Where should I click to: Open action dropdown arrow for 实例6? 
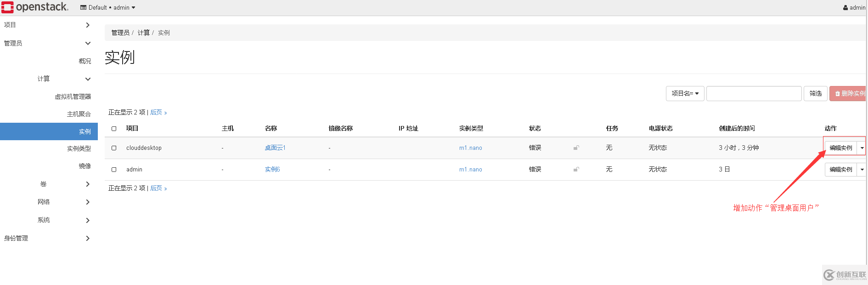click(862, 170)
